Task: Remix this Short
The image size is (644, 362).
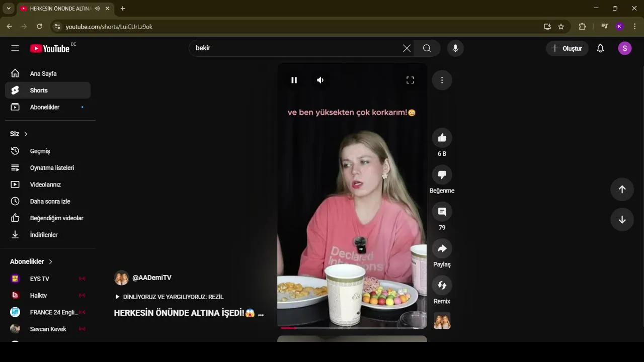Action: [442, 285]
